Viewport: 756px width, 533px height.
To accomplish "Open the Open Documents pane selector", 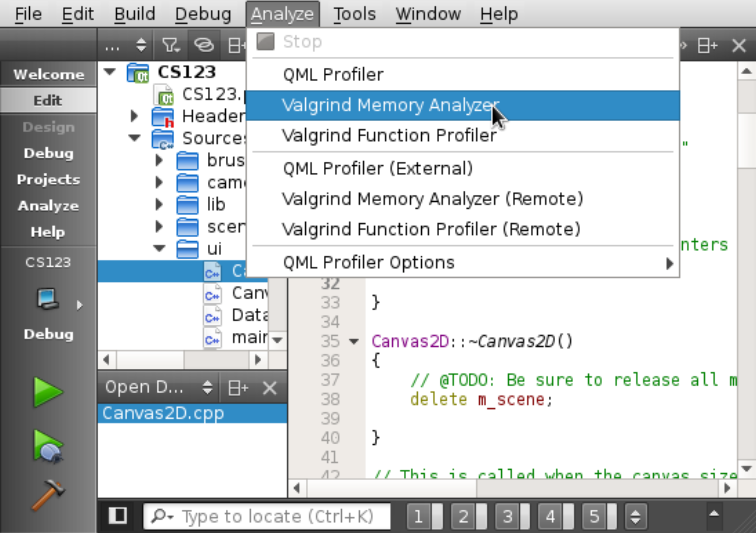I will tap(159, 387).
